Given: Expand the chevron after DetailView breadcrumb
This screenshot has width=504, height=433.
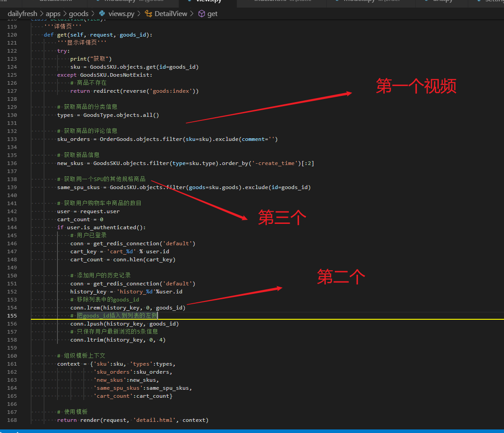Looking at the screenshot, I should click(192, 14).
